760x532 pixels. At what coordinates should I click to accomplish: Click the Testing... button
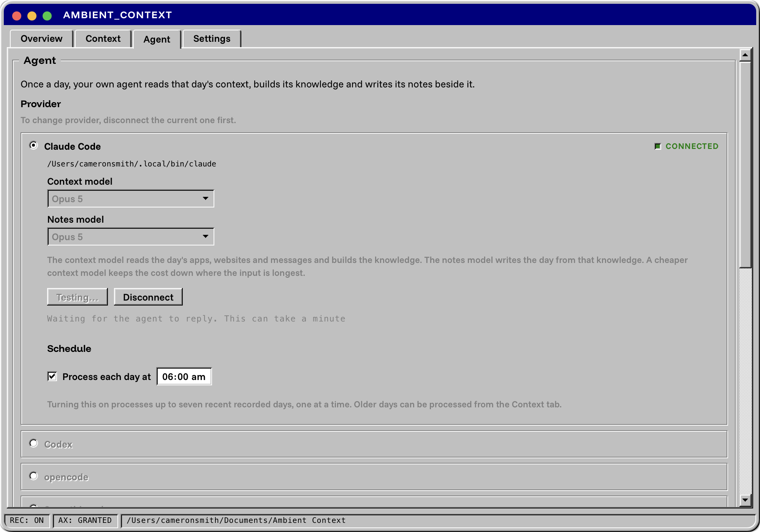[78, 297]
